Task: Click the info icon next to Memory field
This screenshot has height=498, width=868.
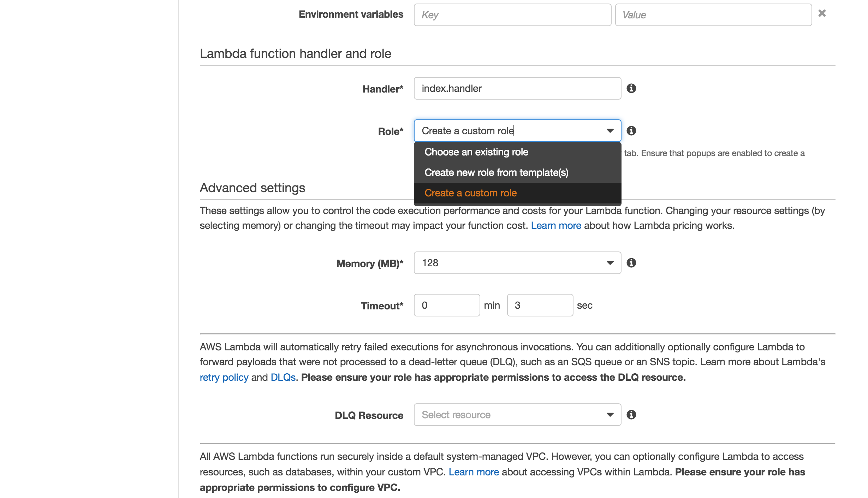Action: click(632, 262)
